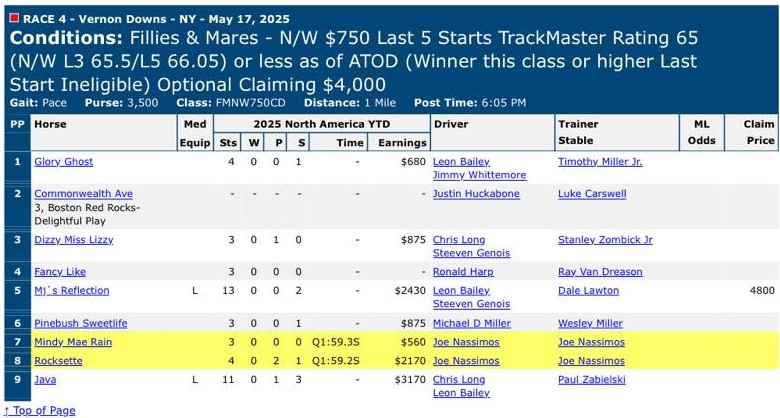Click trainer Dale Lawton's name

[x=588, y=291]
